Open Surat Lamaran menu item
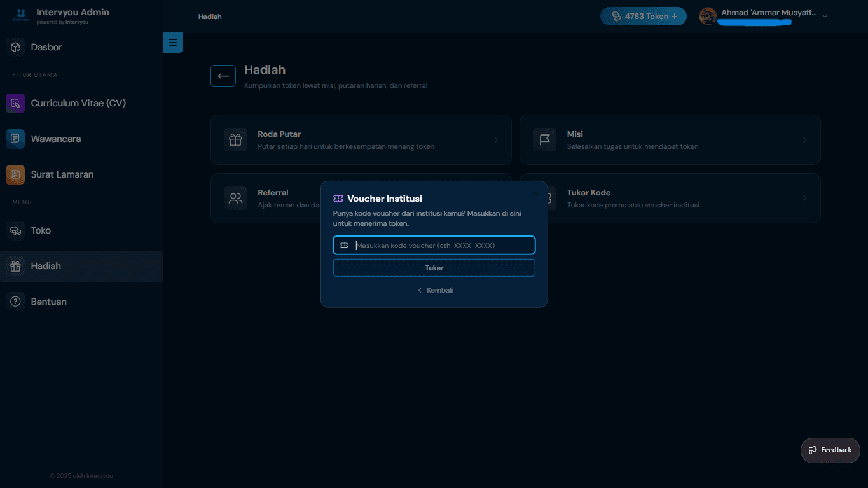Screen dimensions: 868x488 coord(81,174)
